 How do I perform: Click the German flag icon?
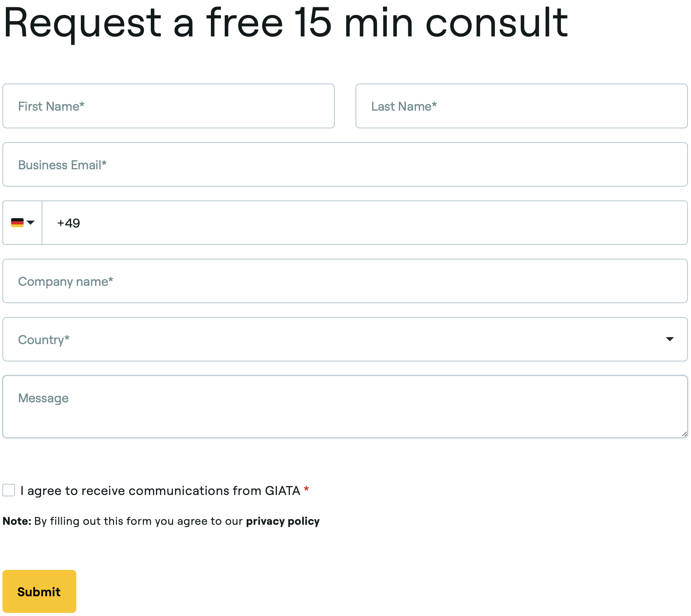coord(17,223)
